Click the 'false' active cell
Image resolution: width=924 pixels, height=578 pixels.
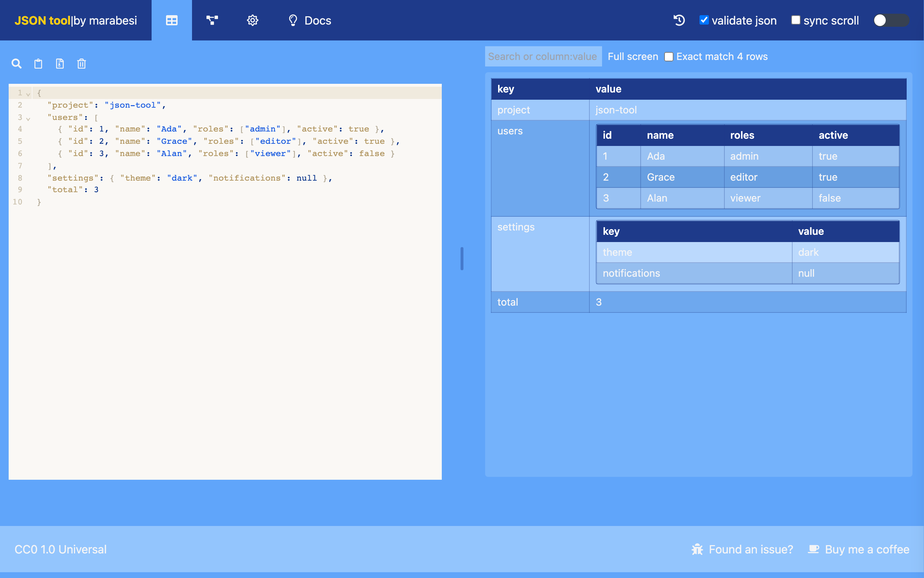(x=856, y=198)
